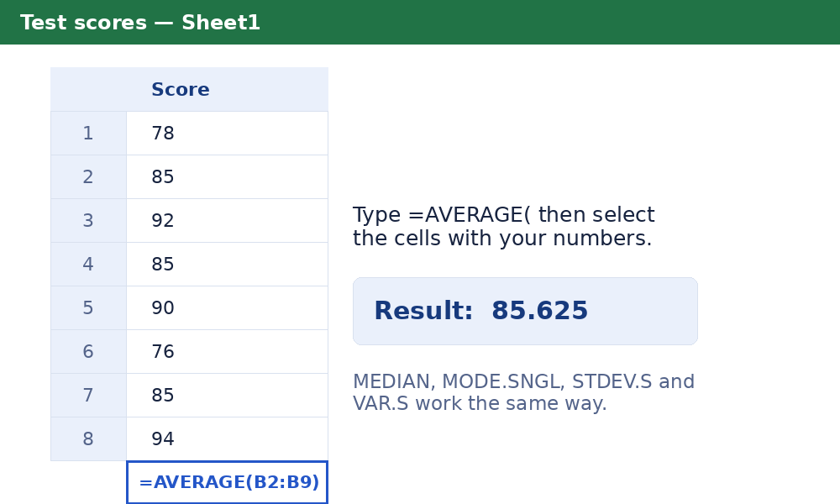Click row header 7
The width and height of the screenshot is (840, 504).
coord(88,396)
